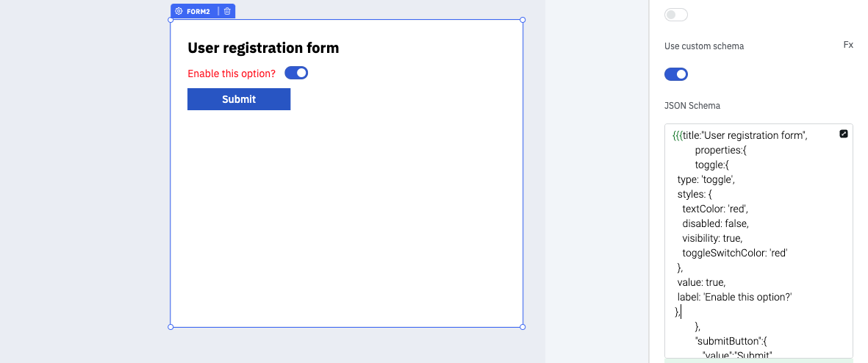The image size is (868, 363).
Task: Click the bottom-left resize handle of the form
Action: click(171, 327)
